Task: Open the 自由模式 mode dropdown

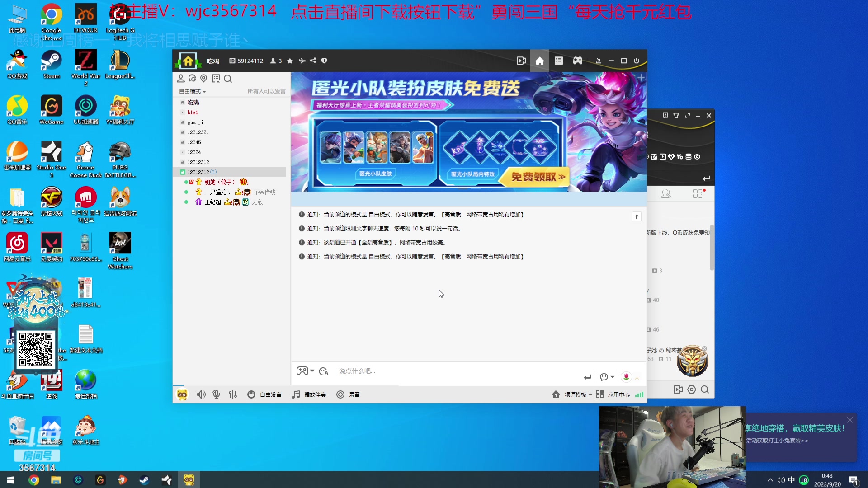Action: point(193,91)
